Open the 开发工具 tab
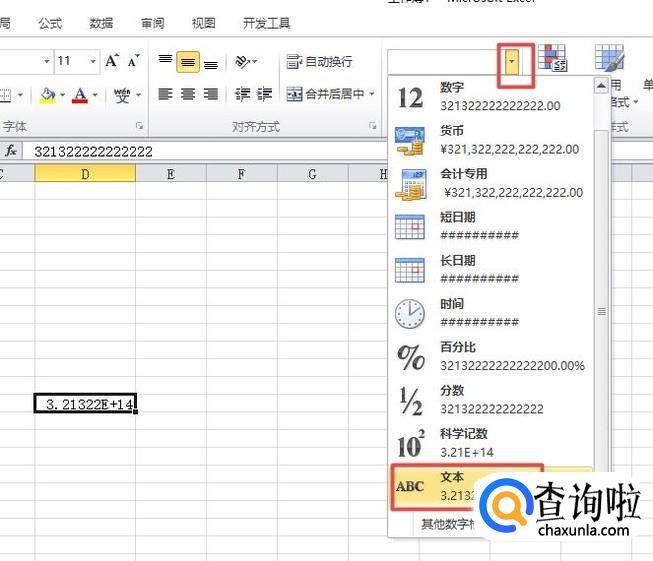This screenshot has height=561, width=653. tap(267, 23)
